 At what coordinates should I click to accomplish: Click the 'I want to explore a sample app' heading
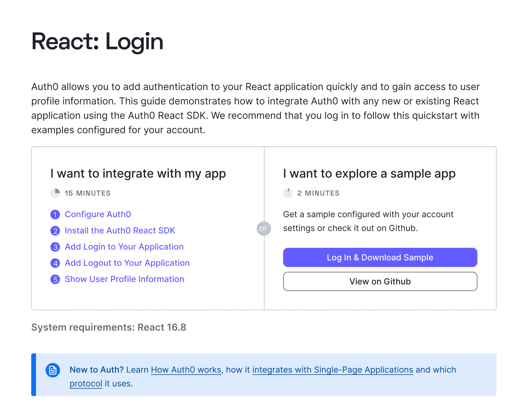369,174
